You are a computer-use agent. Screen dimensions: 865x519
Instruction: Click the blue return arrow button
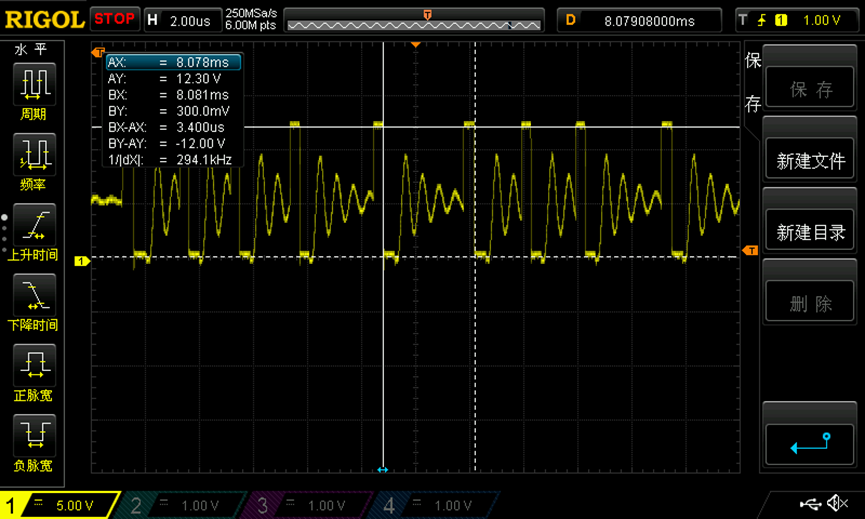809,444
